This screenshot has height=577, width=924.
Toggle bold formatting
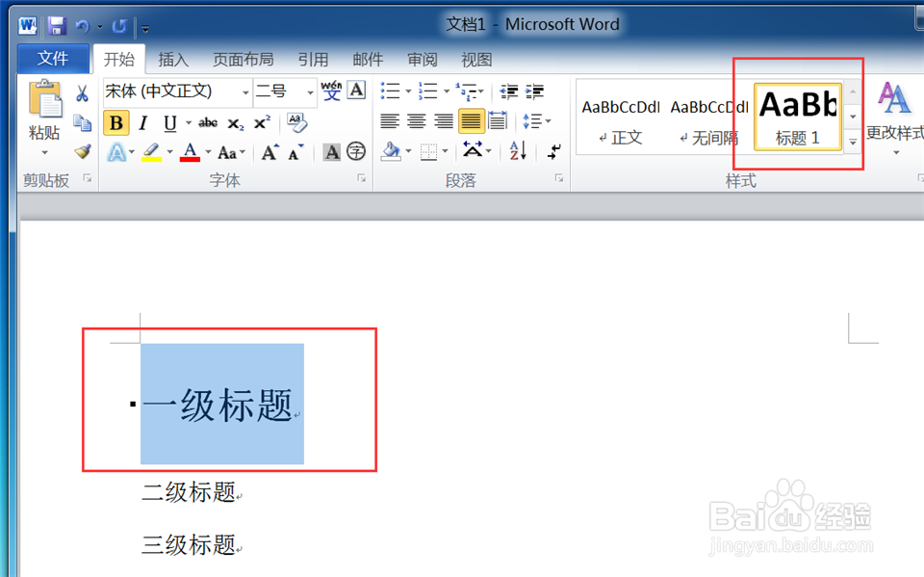tap(116, 123)
